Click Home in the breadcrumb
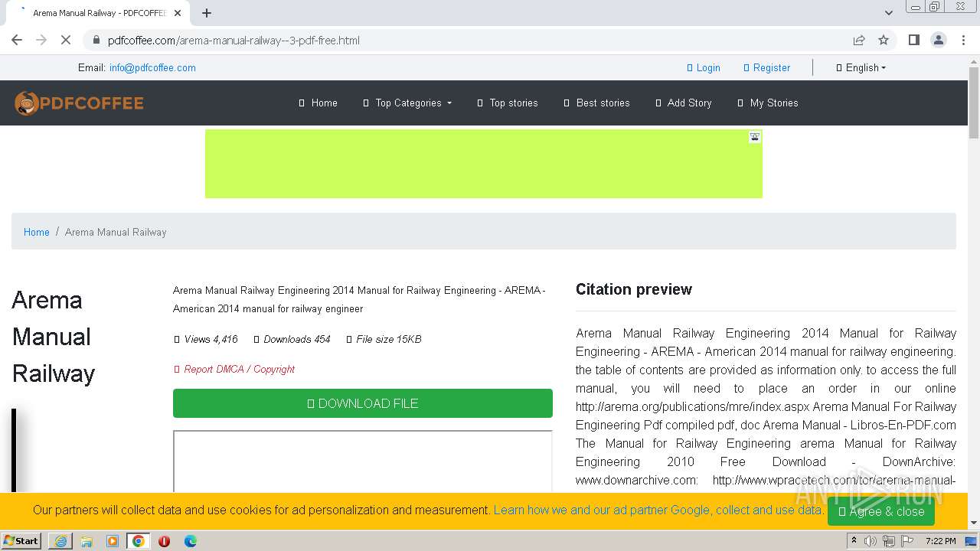The width and height of the screenshot is (980, 551). coord(37,232)
